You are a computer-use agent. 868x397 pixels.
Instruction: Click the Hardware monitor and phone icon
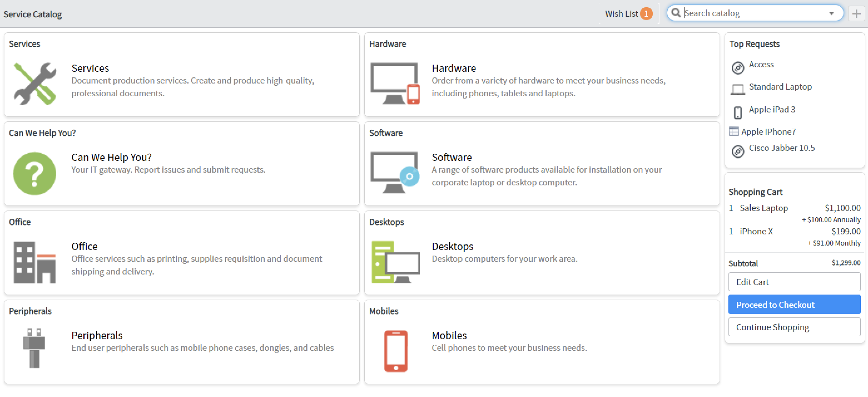point(395,84)
